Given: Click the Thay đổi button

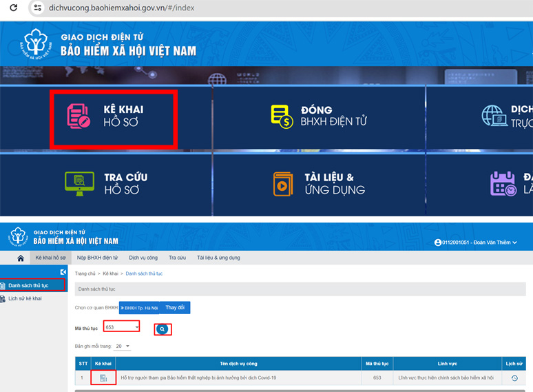Looking at the screenshot, I should (175, 308).
